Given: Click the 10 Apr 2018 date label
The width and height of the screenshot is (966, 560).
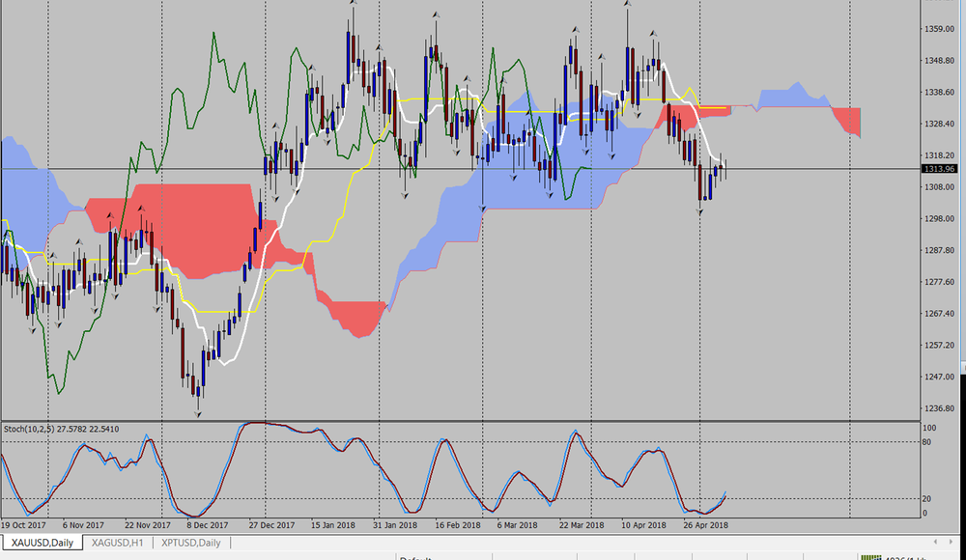Looking at the screenshot, I should coord(643,525).
